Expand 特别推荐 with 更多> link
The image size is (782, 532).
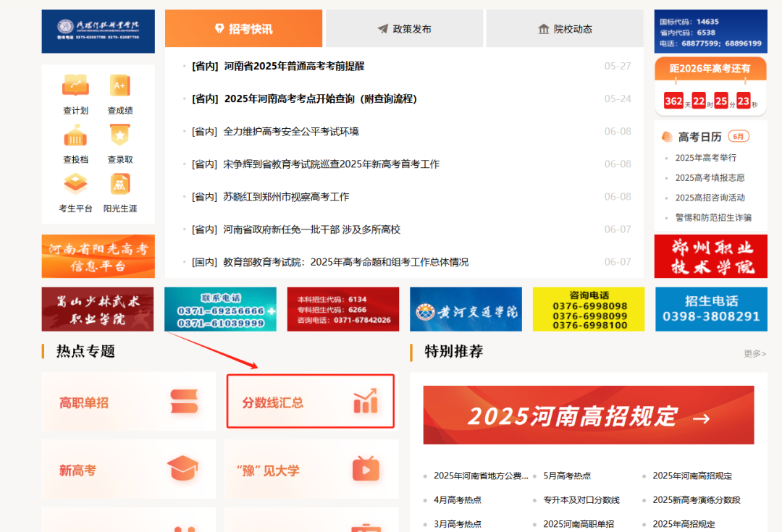pyautogui.click(x=754, y=353)
